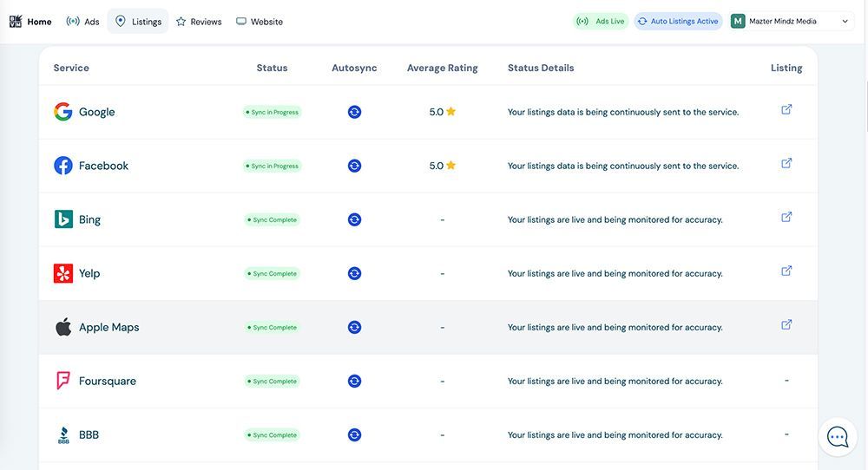Click the Apple Maps service name

109,327
